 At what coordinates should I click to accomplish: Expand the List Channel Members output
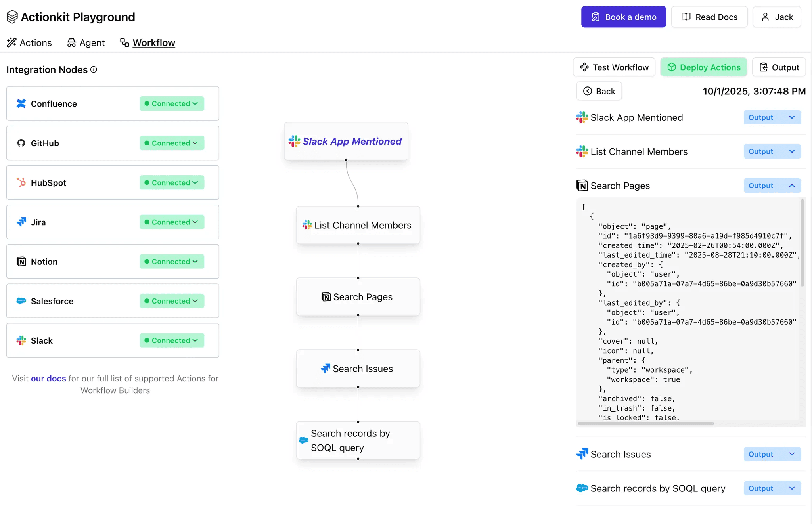[772, 151]
